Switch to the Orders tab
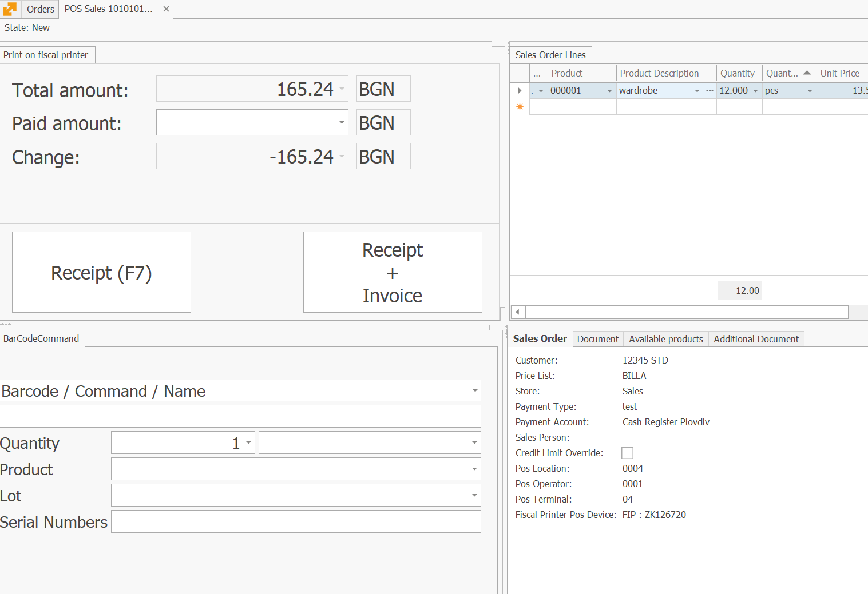868x594 pixels. [40, 9]
